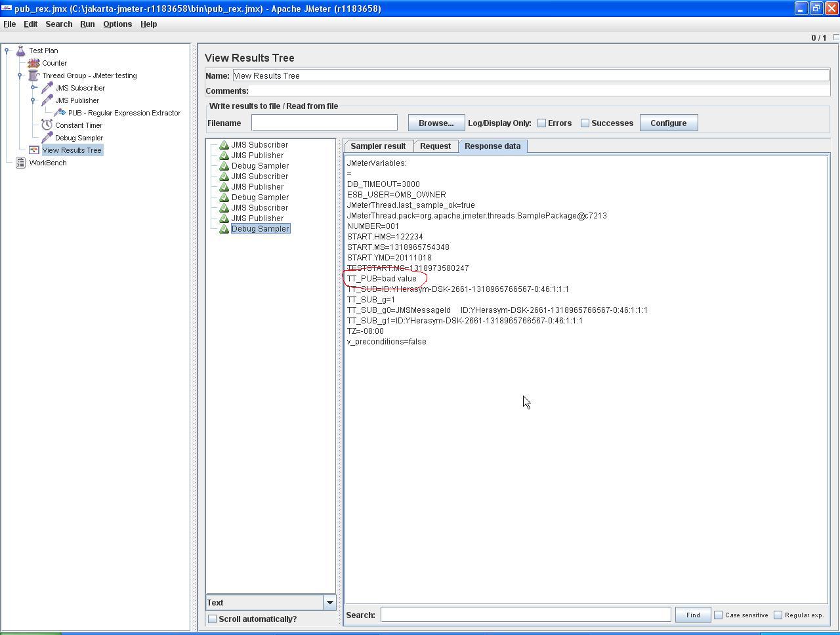Image resolution: width=840 pixels, height=635 pixels.
Task: Click the Test Plan icon at the tree top
Action: coord(21,51)
